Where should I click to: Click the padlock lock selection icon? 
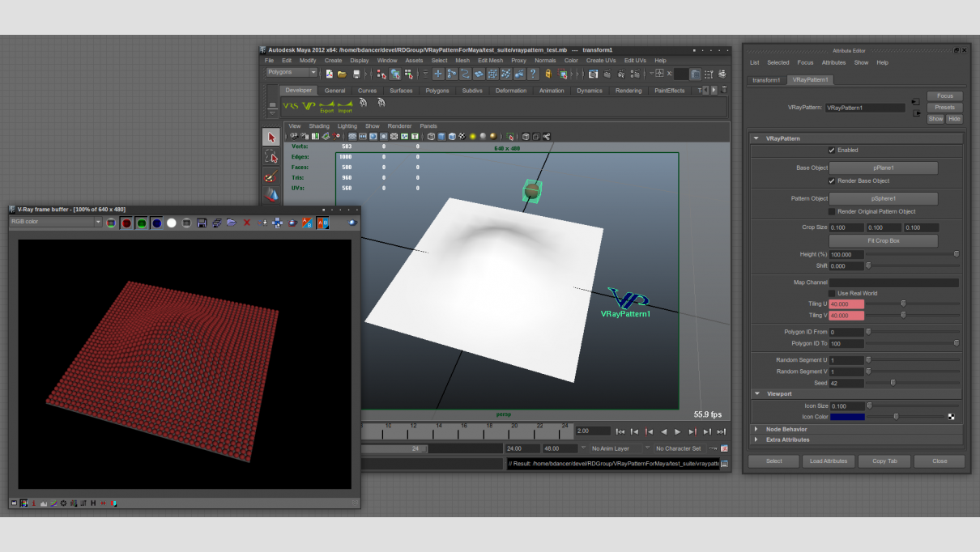click(548, 74)
